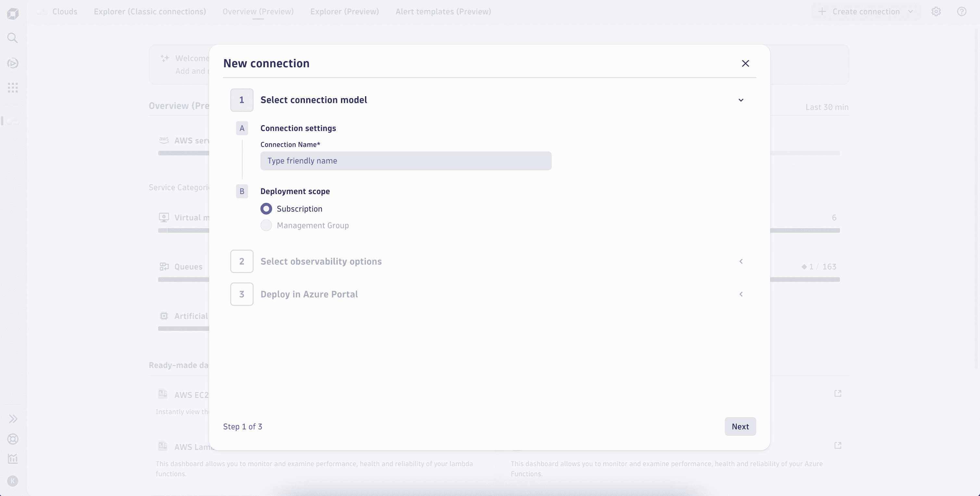Open search from the left sidebar
This screenshot has height=496, width=980.
pyautogui.click(x=13, y=38)
